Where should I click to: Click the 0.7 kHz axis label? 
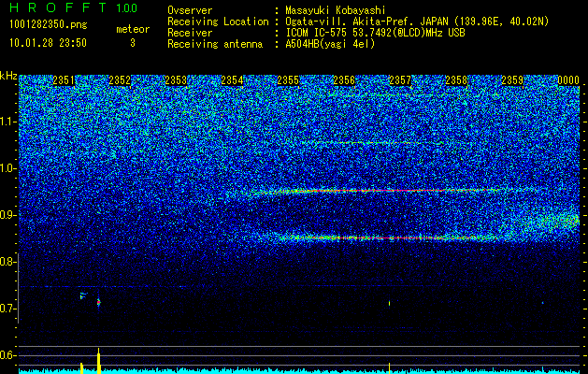pos(8,309)
